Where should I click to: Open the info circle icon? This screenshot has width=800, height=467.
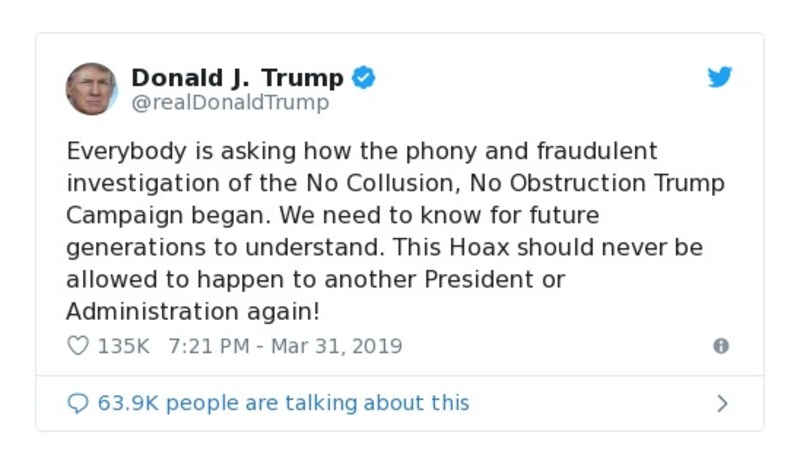coord(721,346)
